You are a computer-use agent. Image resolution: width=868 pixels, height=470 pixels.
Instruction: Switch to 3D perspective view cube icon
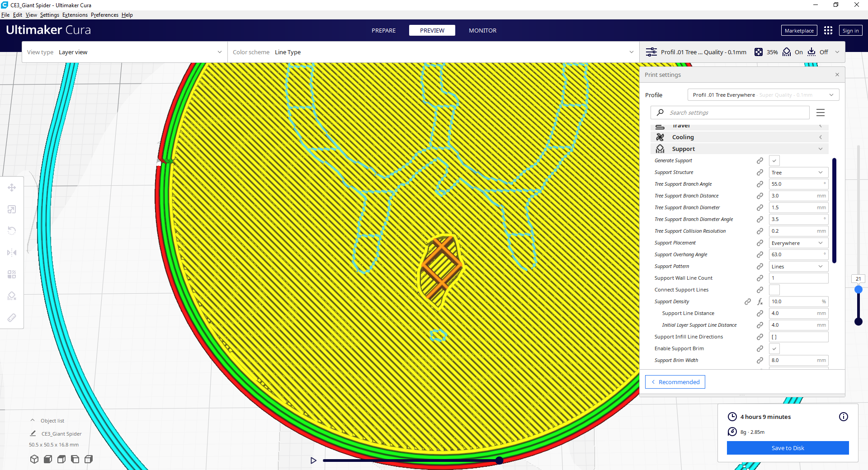tap(34, 459)
